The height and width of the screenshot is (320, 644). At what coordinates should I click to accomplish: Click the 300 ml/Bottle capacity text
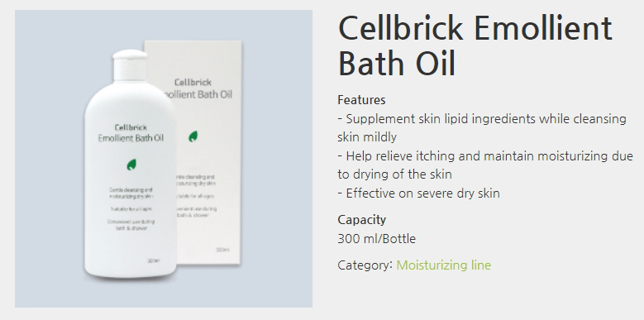click(377, 239)
